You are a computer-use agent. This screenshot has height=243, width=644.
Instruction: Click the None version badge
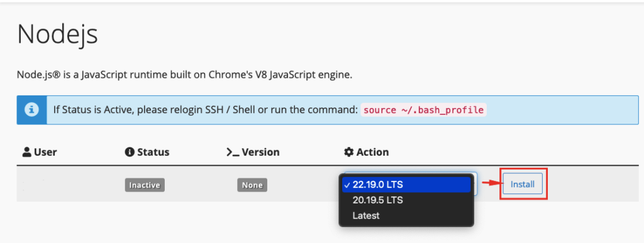[x=252, y=185]
